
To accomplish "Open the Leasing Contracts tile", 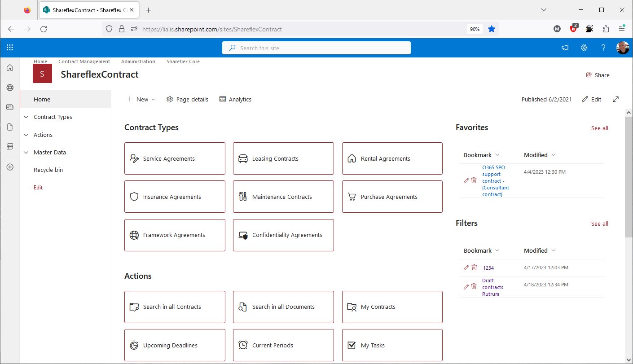I will pos(283,158).
